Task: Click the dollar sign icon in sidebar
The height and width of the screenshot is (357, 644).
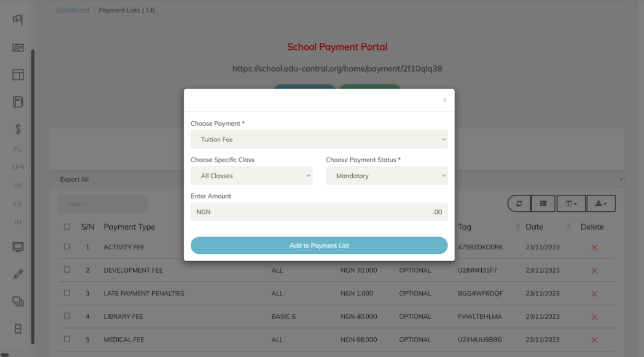Action: click(x=18, y=129)
